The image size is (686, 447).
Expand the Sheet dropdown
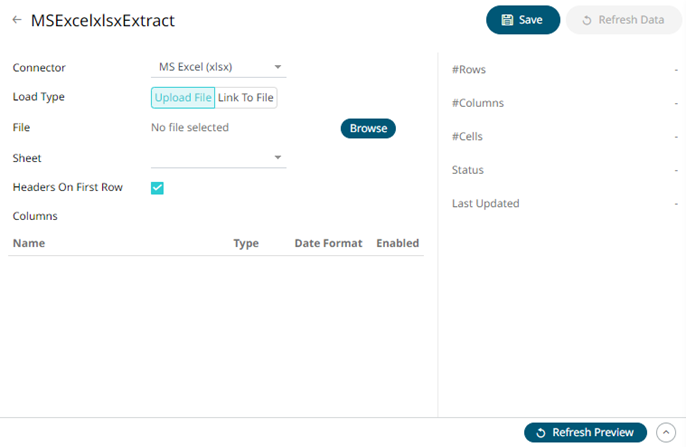[218, 158]
